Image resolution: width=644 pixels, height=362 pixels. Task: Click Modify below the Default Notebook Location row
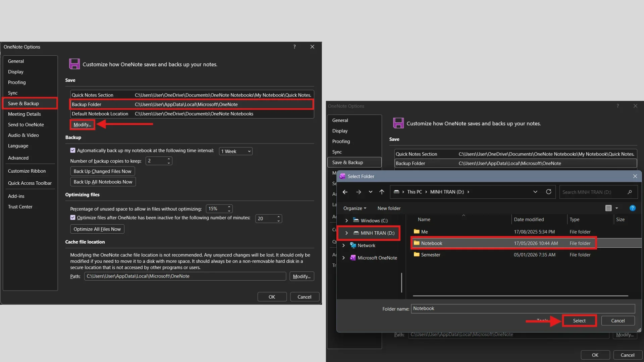[x=83, y=125]
